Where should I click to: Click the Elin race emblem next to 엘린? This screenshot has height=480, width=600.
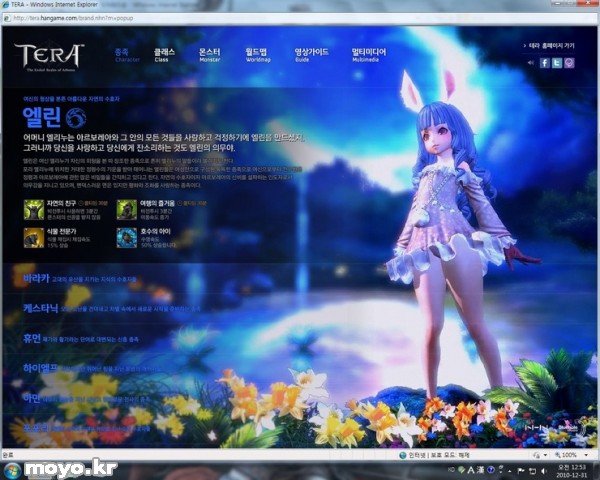(x=76, y=118)
